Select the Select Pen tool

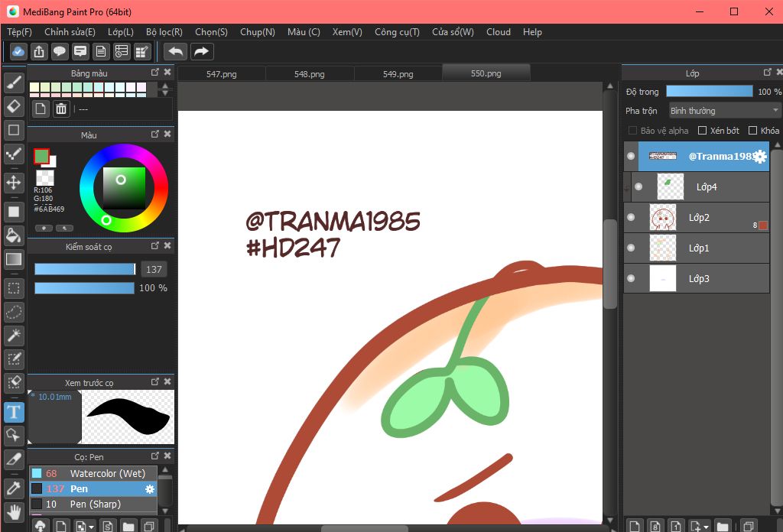[x=14, y=358]
